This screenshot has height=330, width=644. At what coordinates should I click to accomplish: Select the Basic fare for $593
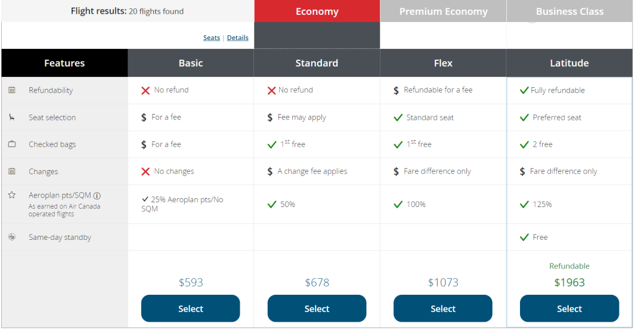(x=191, y=309)
